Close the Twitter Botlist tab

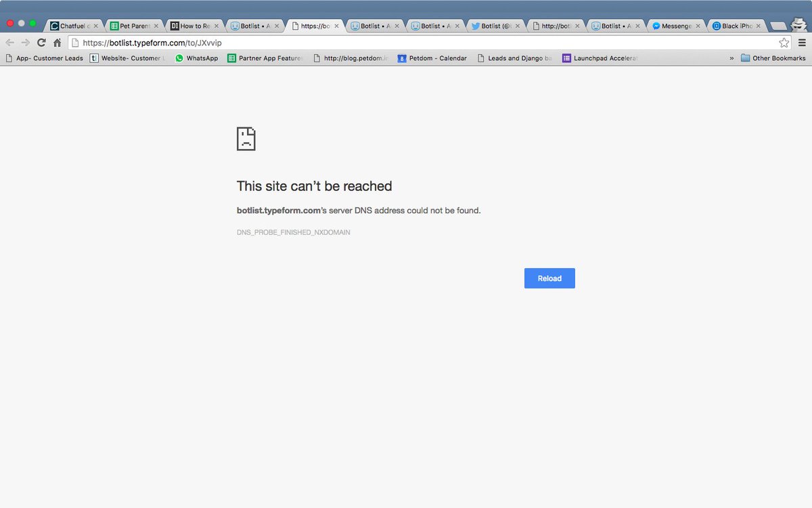tap(518, 26)
